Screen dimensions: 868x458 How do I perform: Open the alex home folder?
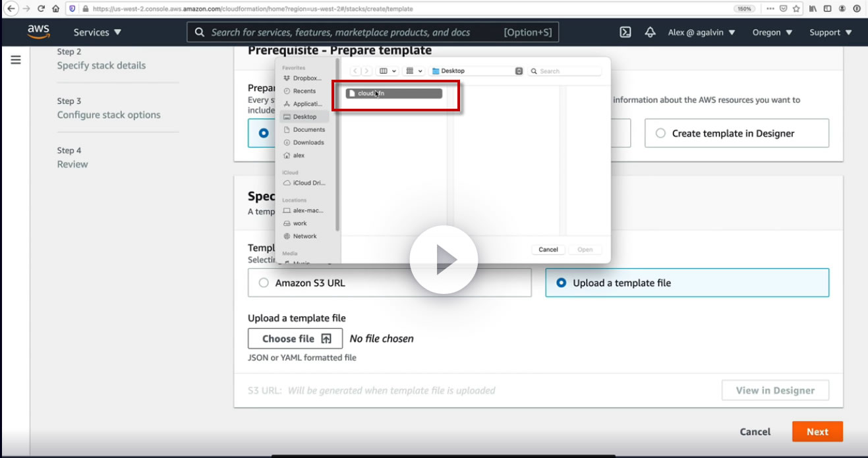[295, 156]
